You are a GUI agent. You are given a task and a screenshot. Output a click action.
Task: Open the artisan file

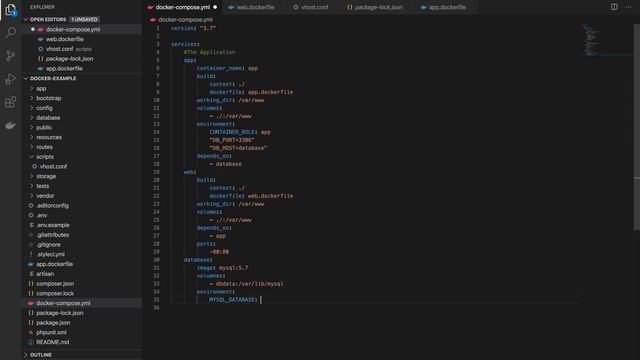click(82, 274)
